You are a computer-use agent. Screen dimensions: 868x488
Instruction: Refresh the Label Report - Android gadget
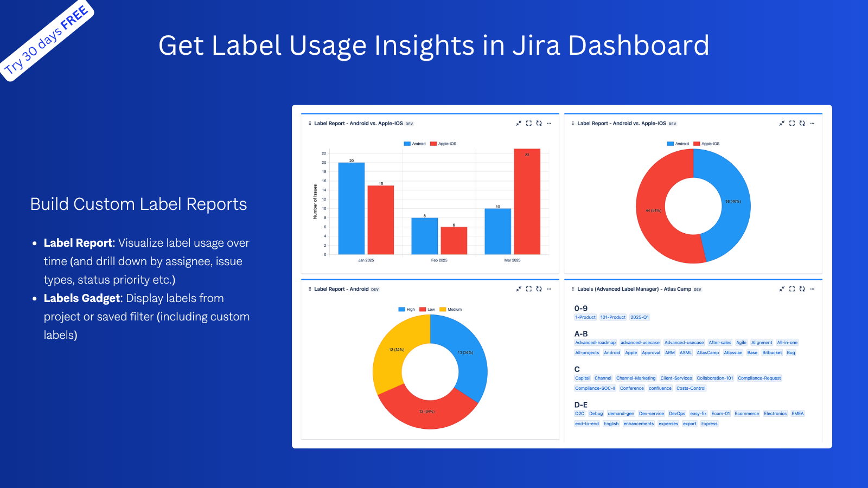click(x=539, y=289)
